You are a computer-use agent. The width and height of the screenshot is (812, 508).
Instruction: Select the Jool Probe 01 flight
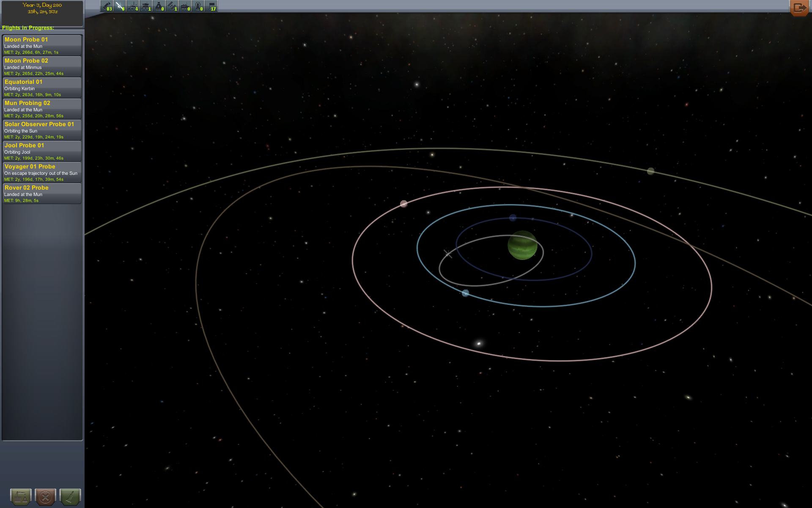tap(42, 151)
